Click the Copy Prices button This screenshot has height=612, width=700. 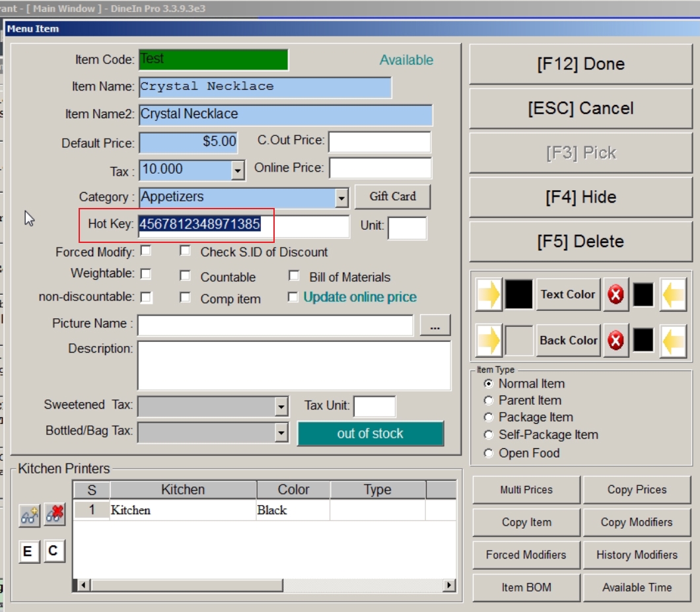tap(637, 490)
